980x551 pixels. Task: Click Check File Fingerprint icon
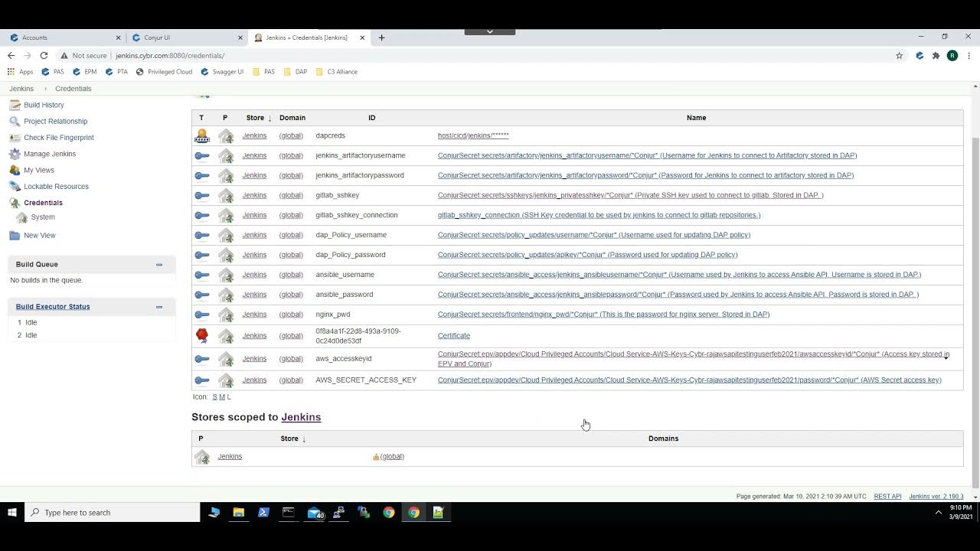pyautogui.click(x=15, y=138)
